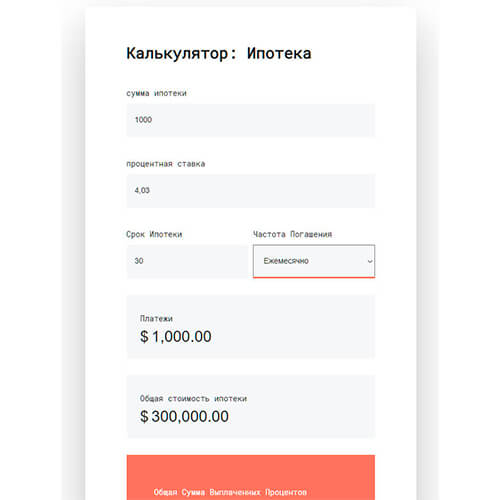Click Общая Сумма Выплаченных Процентов text

[230, 492]
